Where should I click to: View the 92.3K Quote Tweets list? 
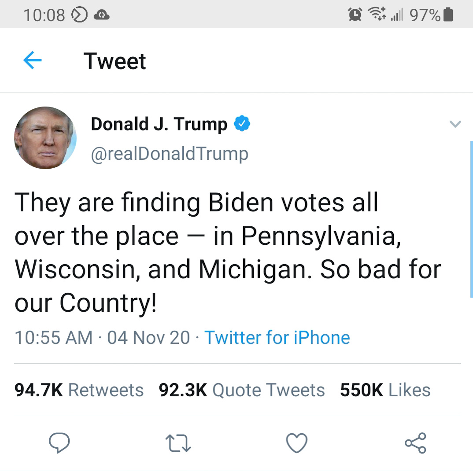pyautogui.click(x=242, y=390)
